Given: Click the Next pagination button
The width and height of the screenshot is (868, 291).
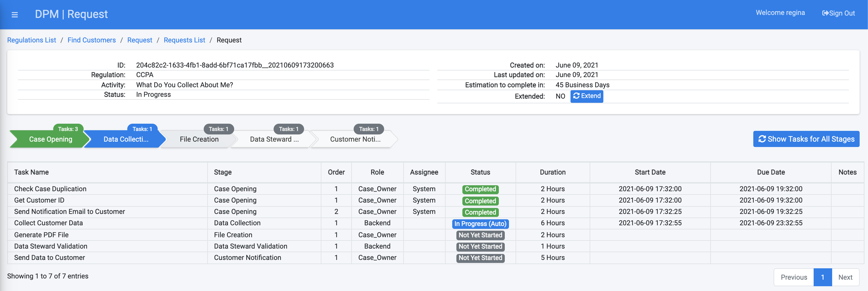Looking at the screenshot, I should click(x=845, y=277).
